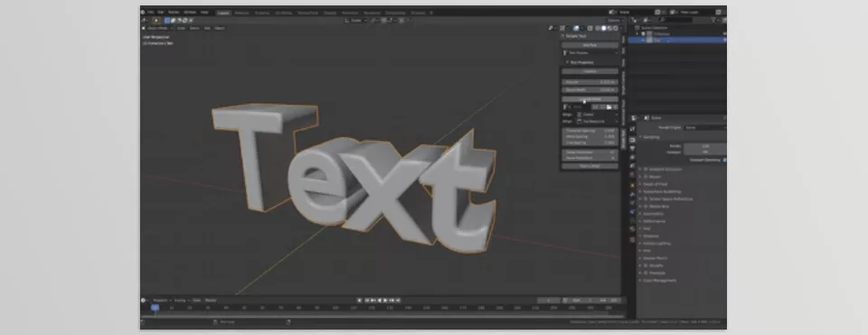Click the unlink font X icon
The height and width of the screenshot is (335, 868).
(615, 107)
